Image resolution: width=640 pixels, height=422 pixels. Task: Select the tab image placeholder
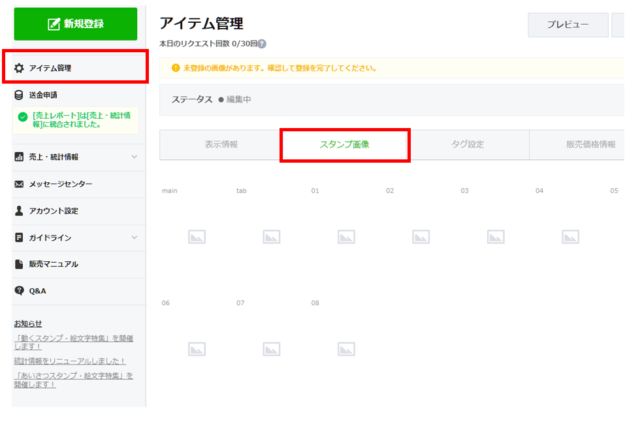(271, 237)
